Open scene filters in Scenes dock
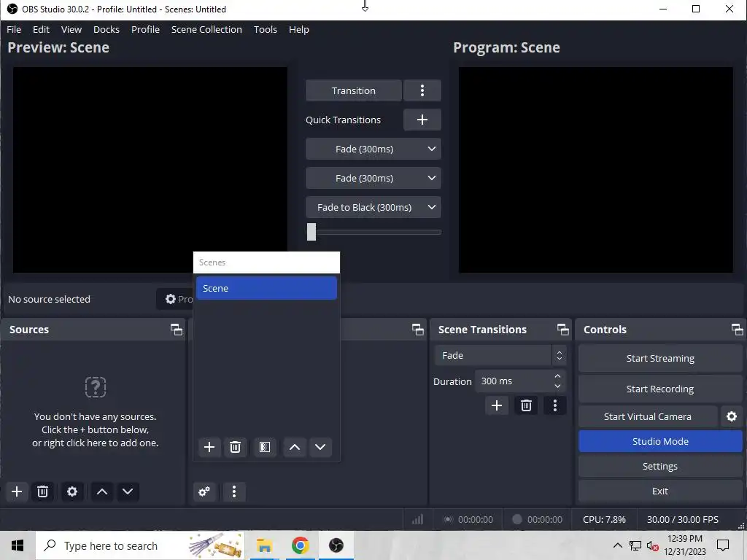This screenshot has height=560, width=747. point(265,447)
